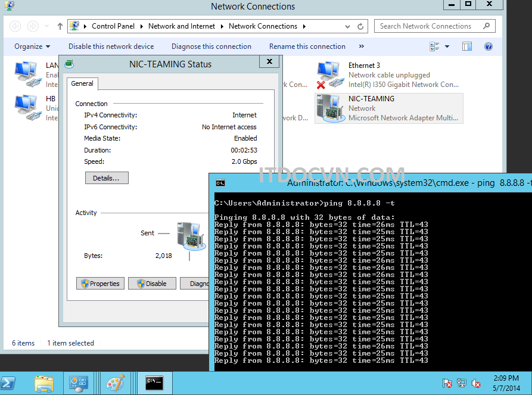Click Rename this connection

307,46
